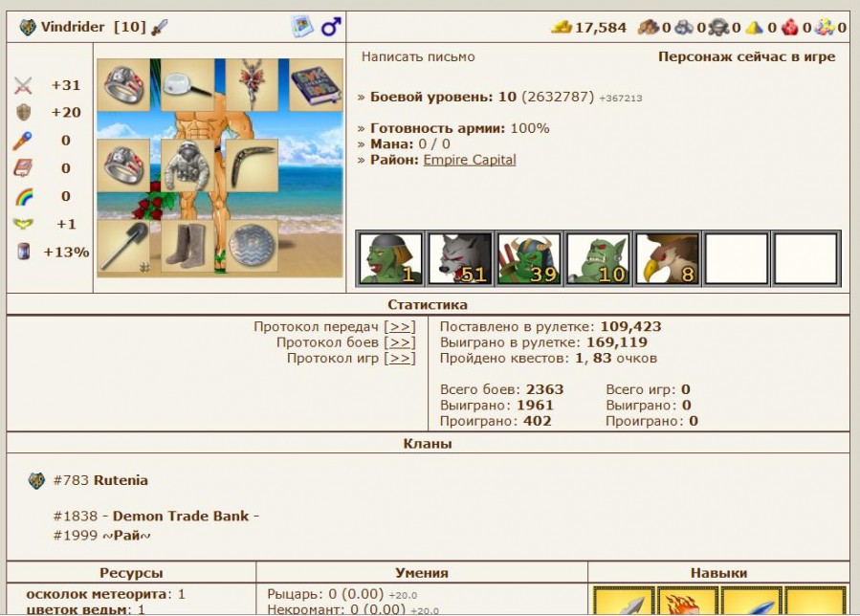The image size is (860, 616).
Task: Click the winged amulet item slot
Action: (252, 85)
